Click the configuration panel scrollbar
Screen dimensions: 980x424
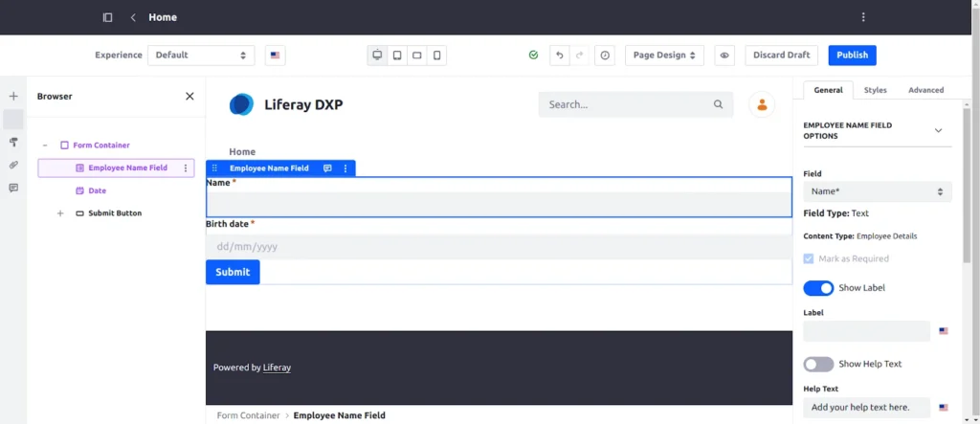pos(967,185)
